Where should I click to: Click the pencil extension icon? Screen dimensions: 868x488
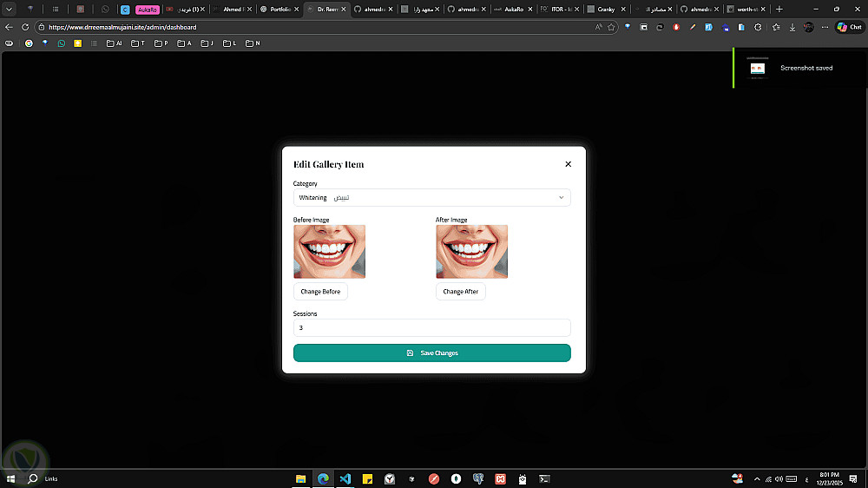(693, 27)
